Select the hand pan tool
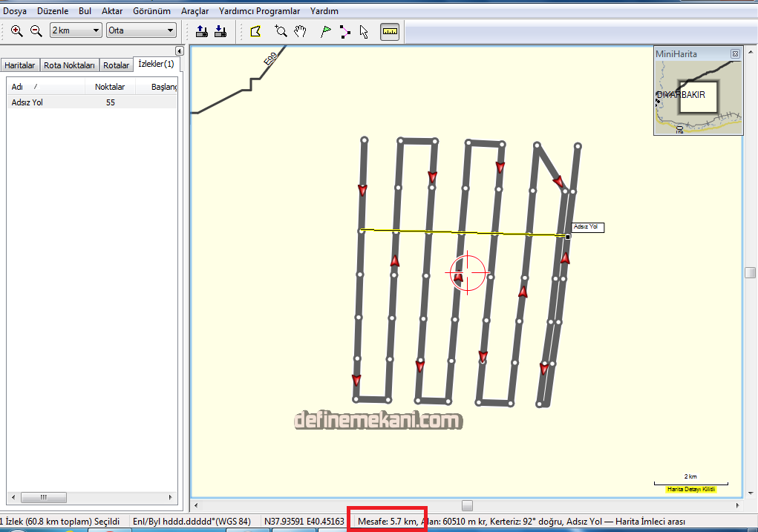Image resolution: width=758 pixels, height=532 pixels. tap(300, 31)
